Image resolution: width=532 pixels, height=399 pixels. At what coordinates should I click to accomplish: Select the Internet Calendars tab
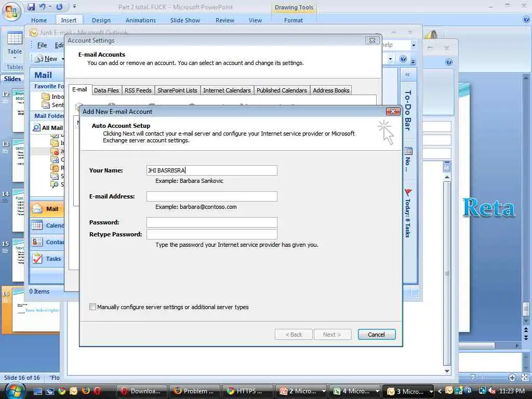click(x=227, y=90)
